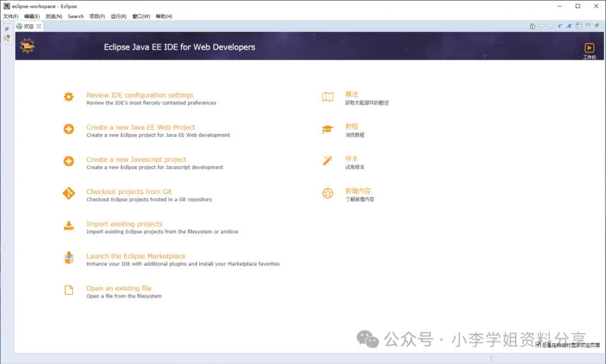Click text 'Import existing Eclipse projects from the filesystem or archive'
This screenshot has height=364, width=606.
click(162, 232)
